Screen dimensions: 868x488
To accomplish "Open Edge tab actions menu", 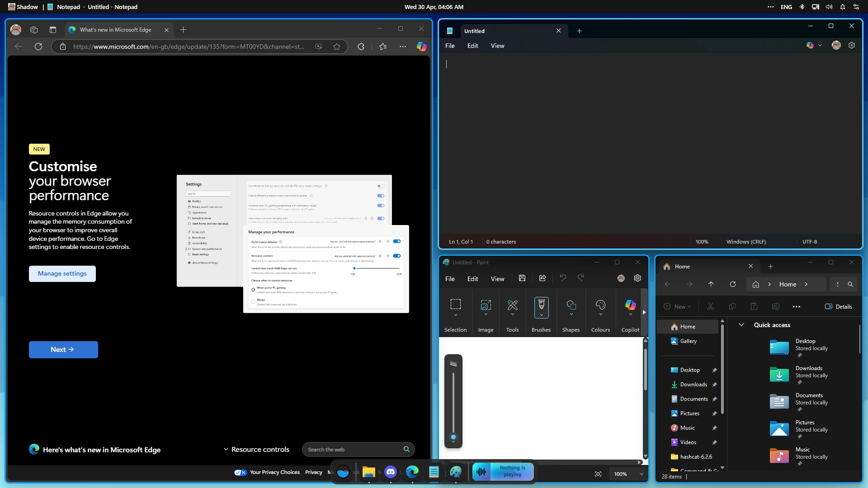I will (x=53, y=30).
